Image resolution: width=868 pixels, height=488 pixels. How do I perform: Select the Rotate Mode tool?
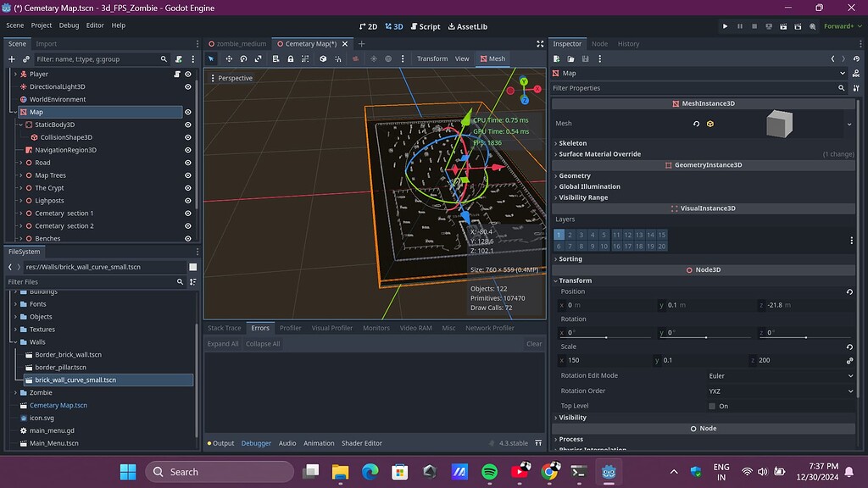tap(243, 58)
